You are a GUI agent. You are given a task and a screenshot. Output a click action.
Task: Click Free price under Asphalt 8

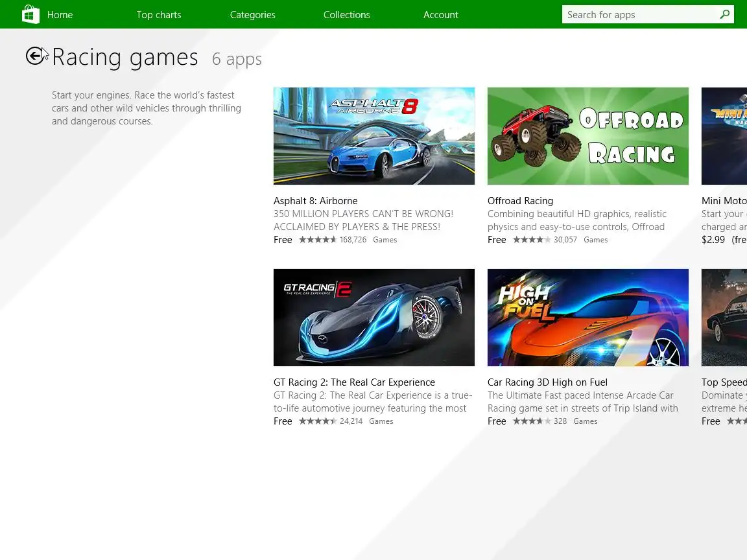tap(283, 240)
